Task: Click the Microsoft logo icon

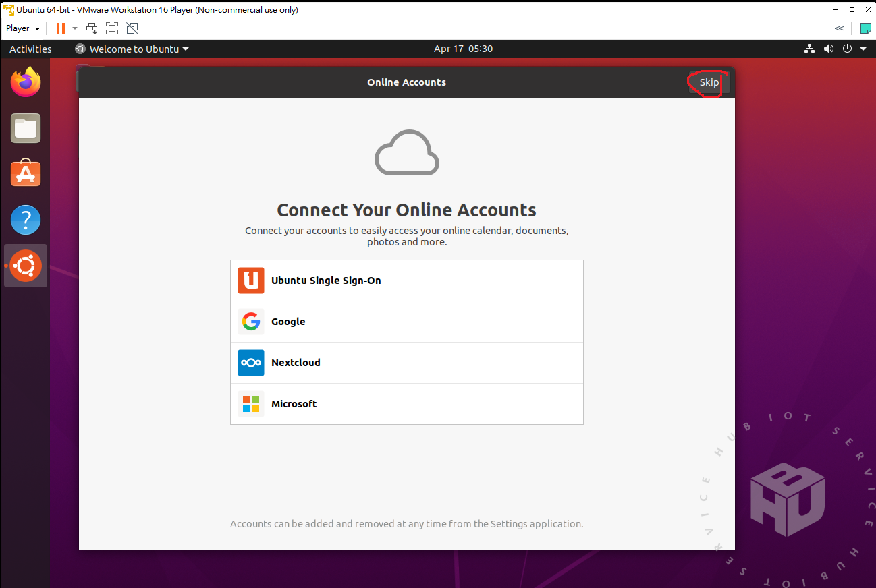Action: 251,404
